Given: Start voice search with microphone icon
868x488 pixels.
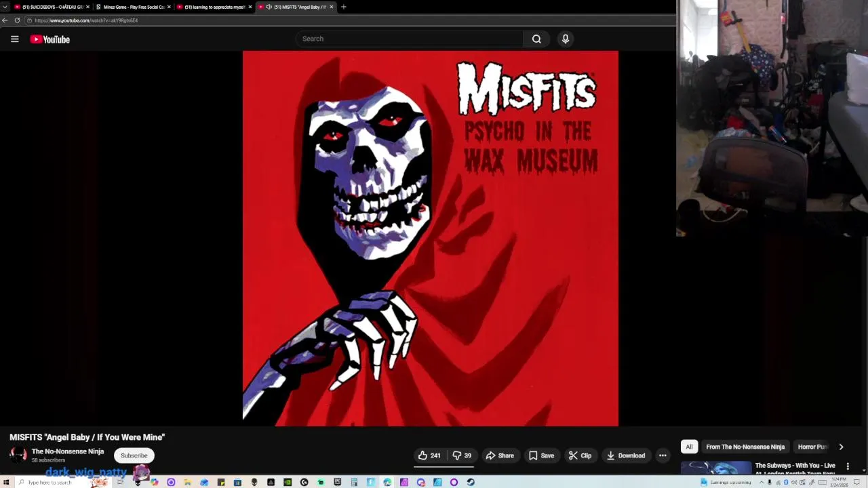Looking at the screenshot, I should click(x=566, y=39).
